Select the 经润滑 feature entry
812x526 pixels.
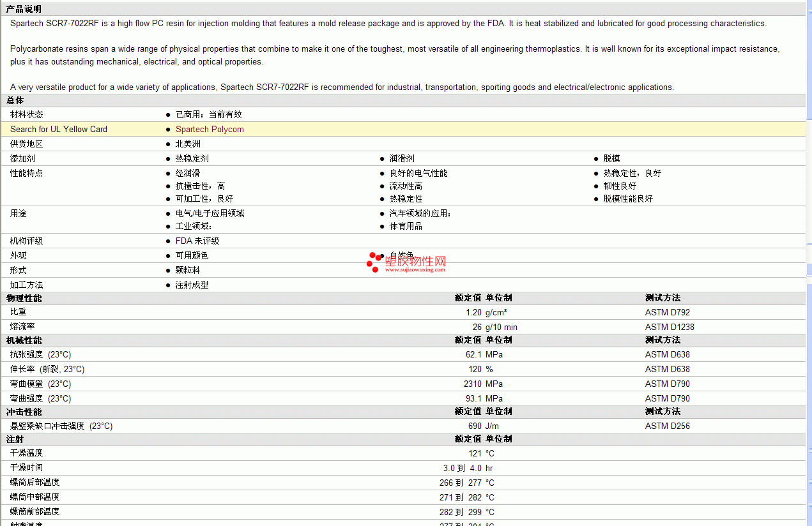coord(188,173)
